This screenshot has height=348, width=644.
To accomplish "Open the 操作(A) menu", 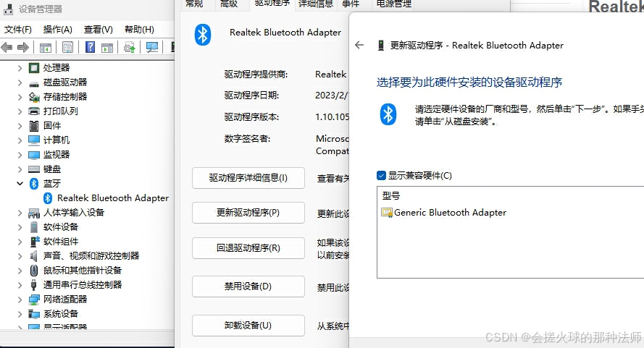I will pos(57,30).
